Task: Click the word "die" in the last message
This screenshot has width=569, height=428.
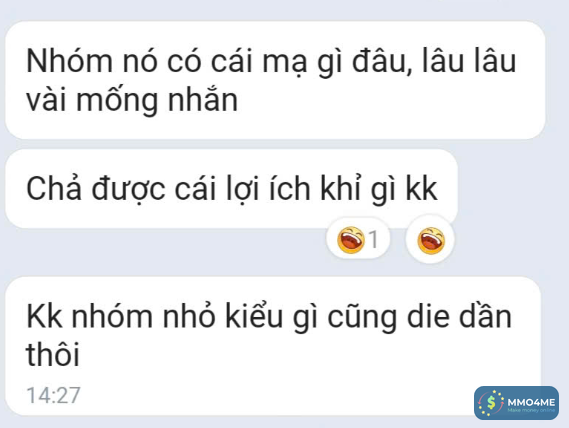Action: [x=428, y=316]
